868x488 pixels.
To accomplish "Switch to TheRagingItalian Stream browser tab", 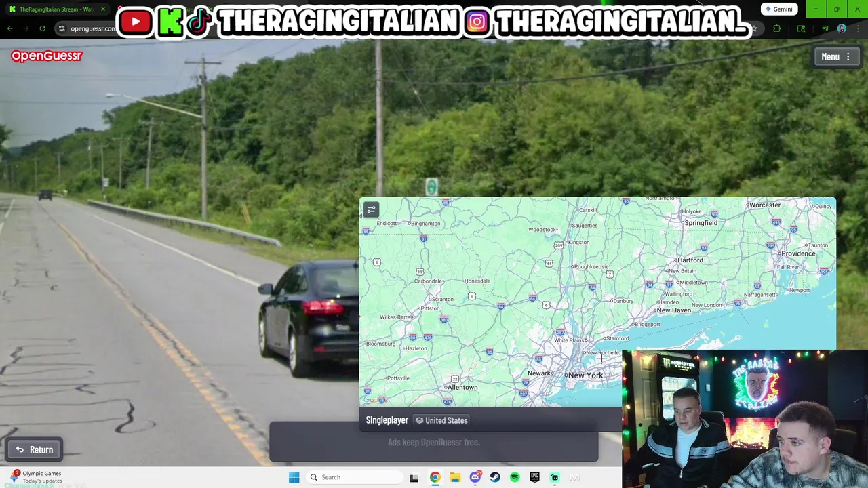I will click(x=56, y=9).
